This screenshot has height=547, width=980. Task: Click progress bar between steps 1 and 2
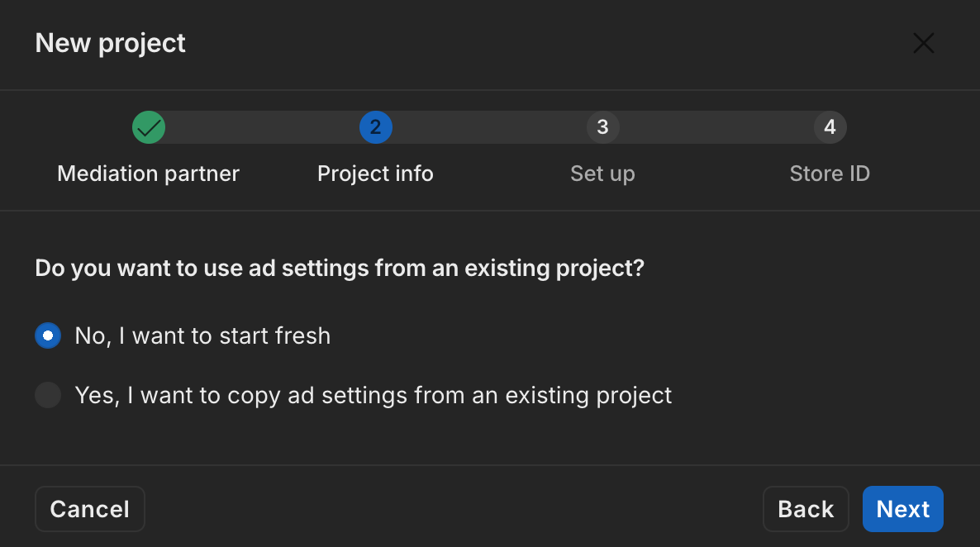pos(262,127)
